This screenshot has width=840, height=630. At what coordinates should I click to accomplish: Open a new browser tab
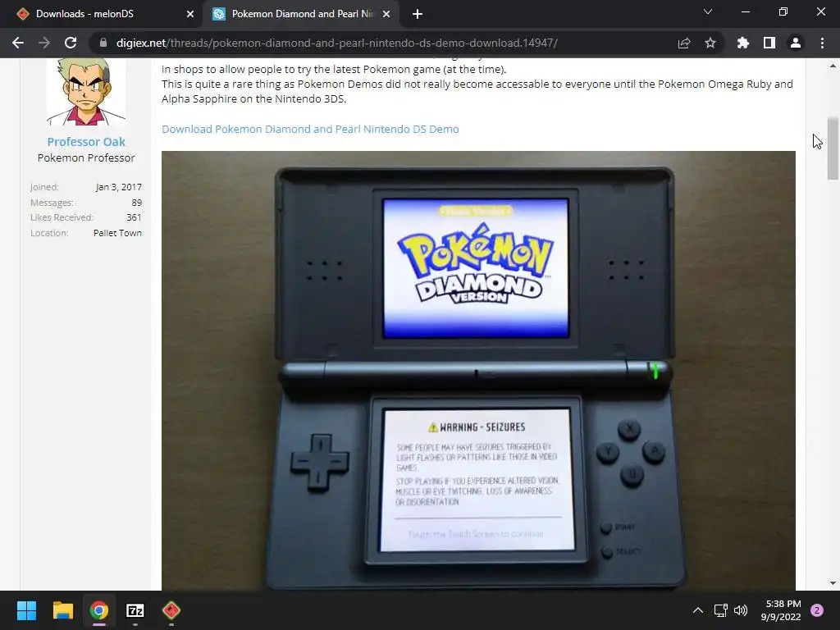point(418,14)
